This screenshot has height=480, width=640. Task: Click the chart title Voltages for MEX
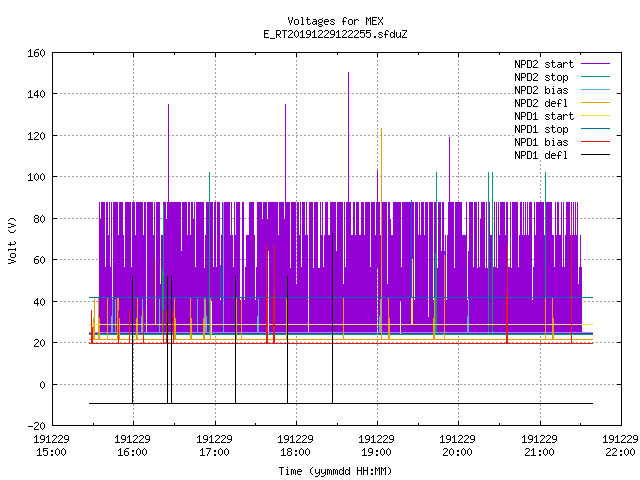335,21
